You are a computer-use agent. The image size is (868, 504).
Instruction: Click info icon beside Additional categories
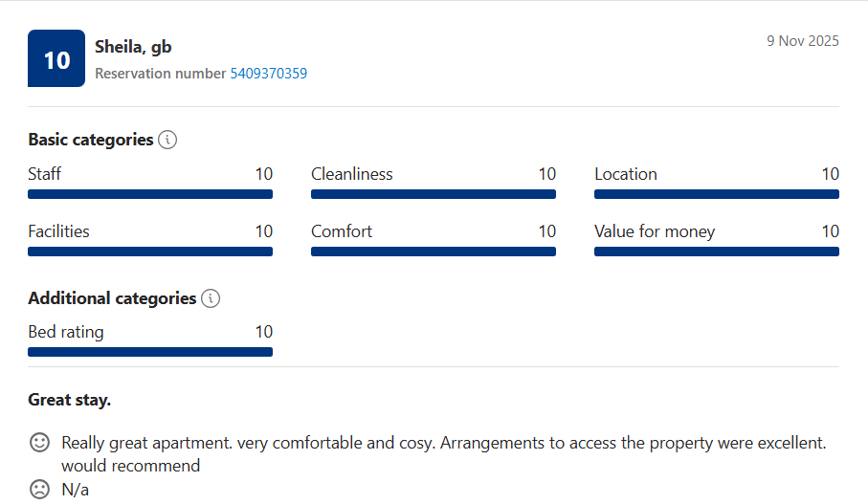point(211,298)
